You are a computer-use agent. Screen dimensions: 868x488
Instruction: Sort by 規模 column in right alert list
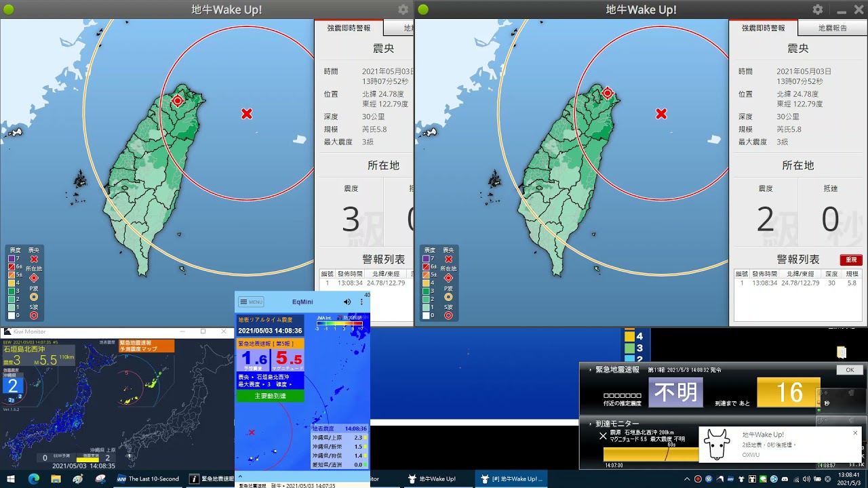pos(852,274)
